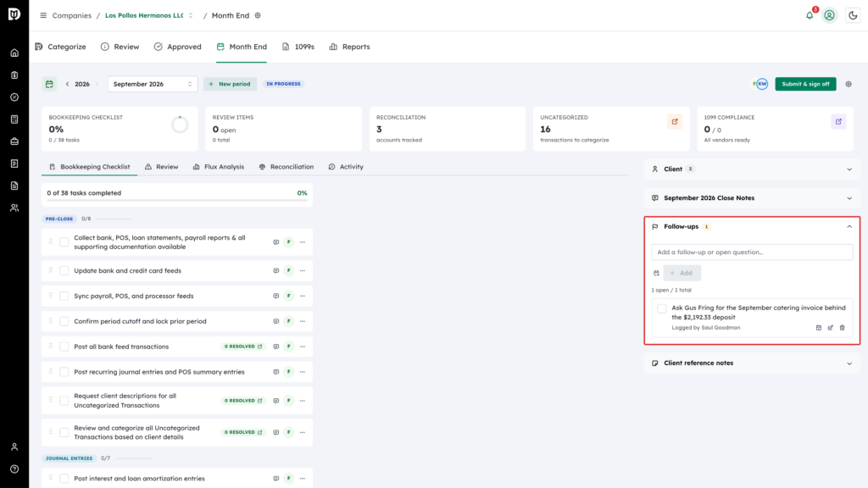The height and width of the screenshot is (488, 868).
Task: Mark Gus Fring follow-up as done
Action: [x=661, y=308]
